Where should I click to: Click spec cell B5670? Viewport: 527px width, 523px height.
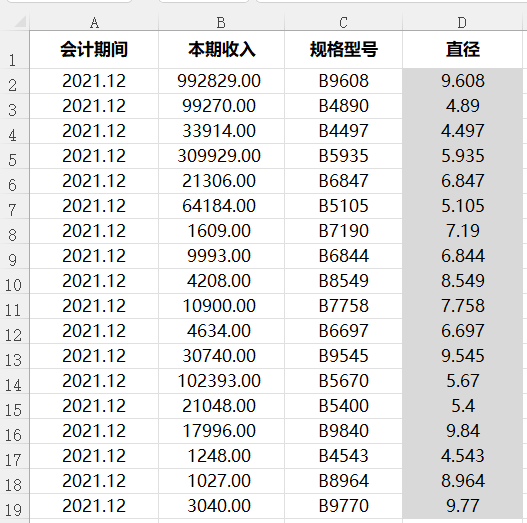point(343,381)
